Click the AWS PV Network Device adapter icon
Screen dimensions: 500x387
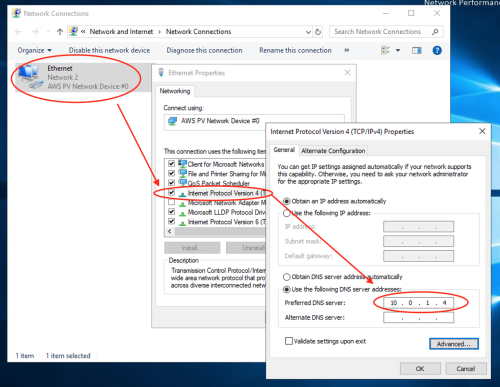tap(172, 121)
